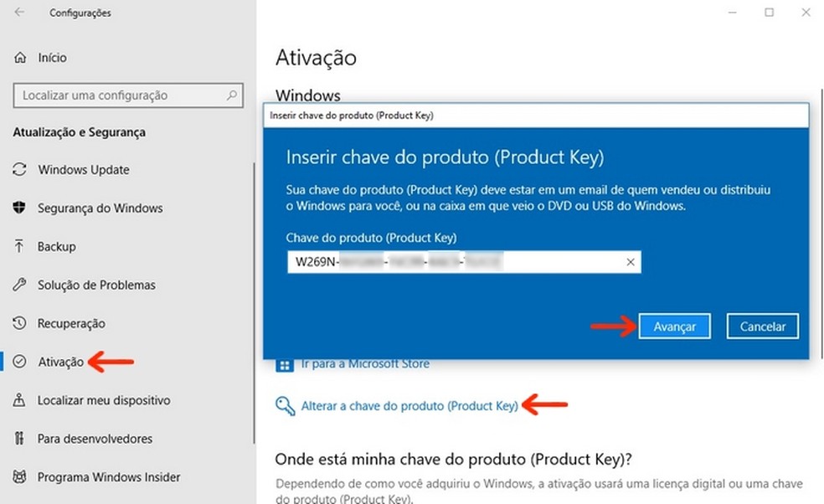
Task: Click the Backup upload arrow icon
Action: (20, 247)
